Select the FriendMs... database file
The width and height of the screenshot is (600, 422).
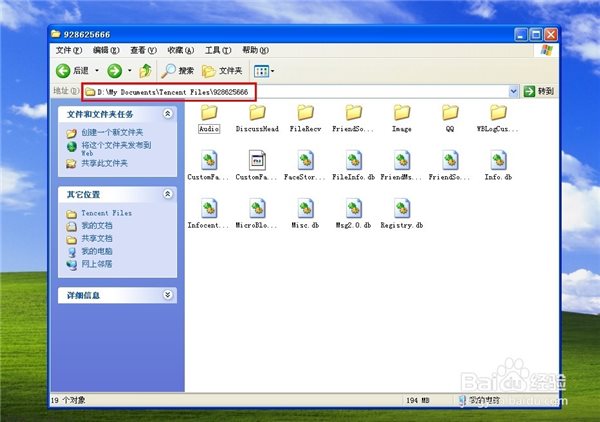coord(401,166)
